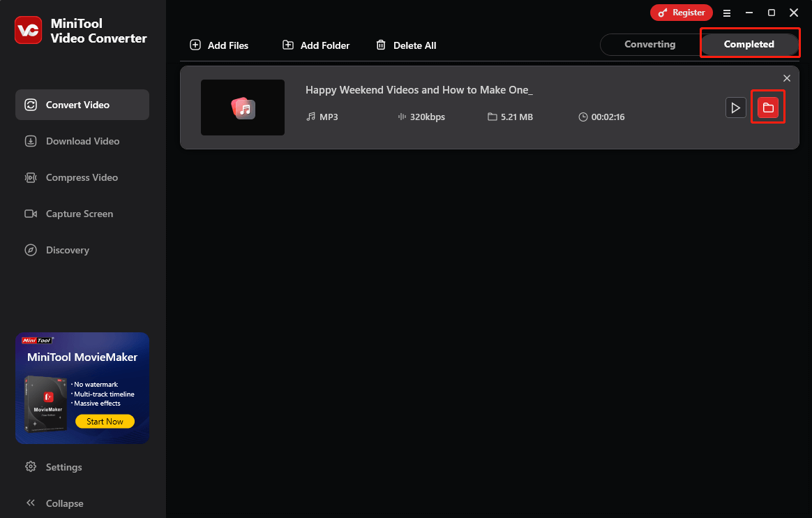
Task: Click the Collapse double-chevron icon
Action: pyautogui.click(x=31, y=503)
